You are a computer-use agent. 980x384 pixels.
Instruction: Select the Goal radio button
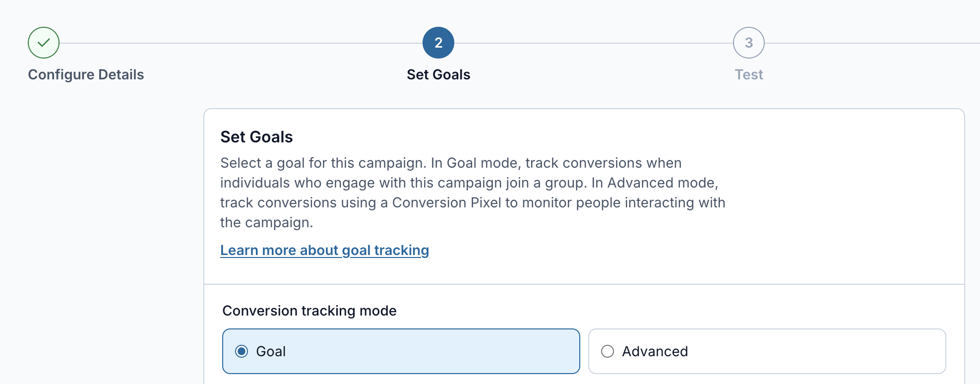point(242,351)
